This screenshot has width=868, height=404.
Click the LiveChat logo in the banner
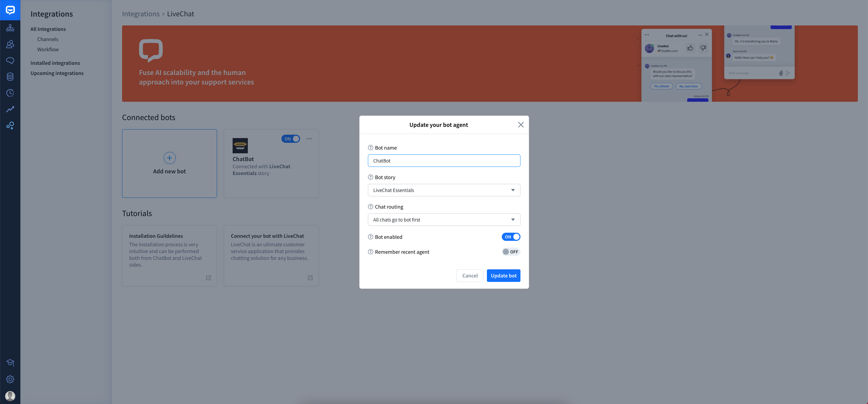click(x=151, y=51)
